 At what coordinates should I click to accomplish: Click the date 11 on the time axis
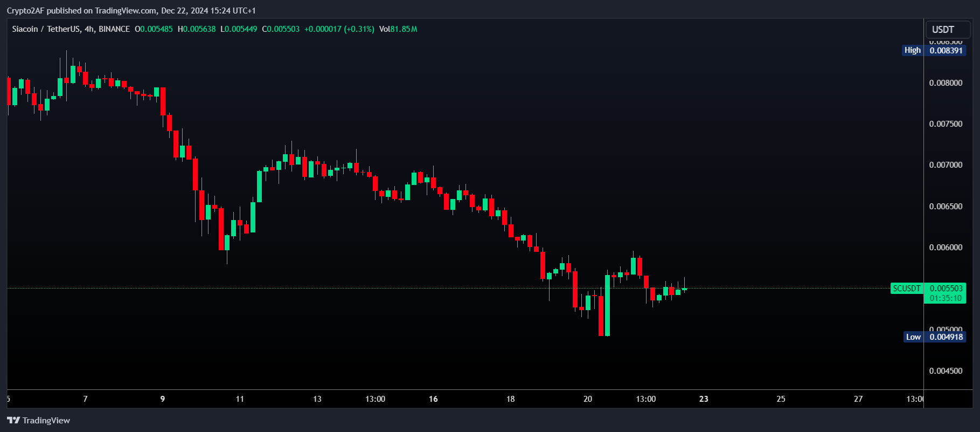coord(240,399)
